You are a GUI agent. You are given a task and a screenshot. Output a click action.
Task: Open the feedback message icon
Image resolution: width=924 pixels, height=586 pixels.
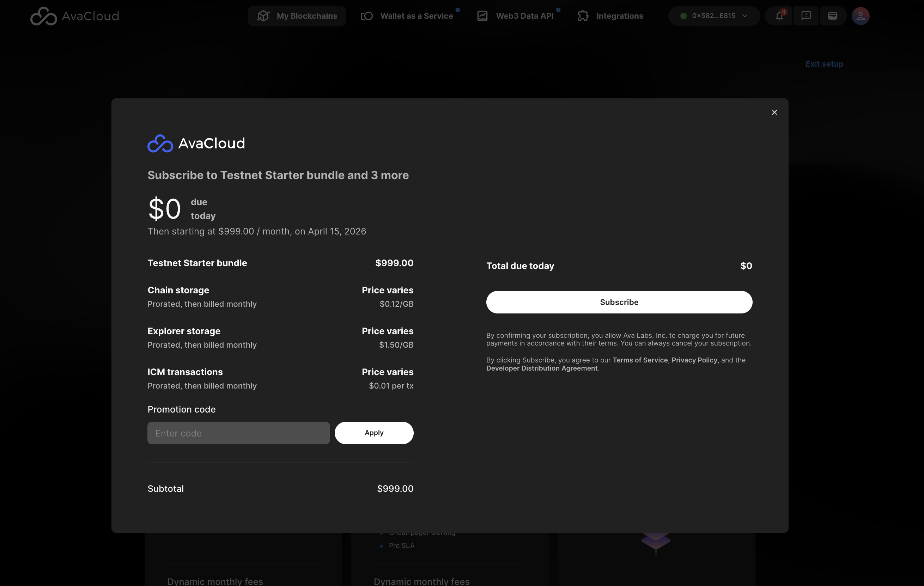click(x=806, y=16)
